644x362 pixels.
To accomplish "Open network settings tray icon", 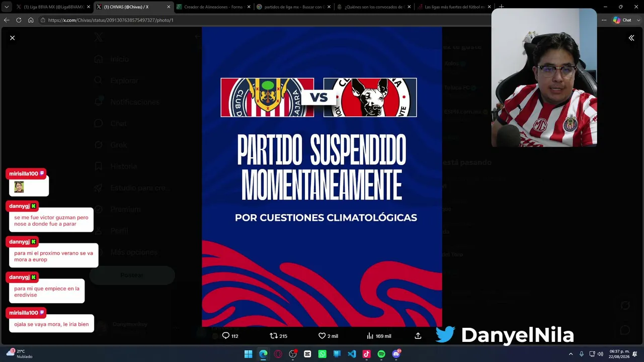I will (x=592, y=354).
